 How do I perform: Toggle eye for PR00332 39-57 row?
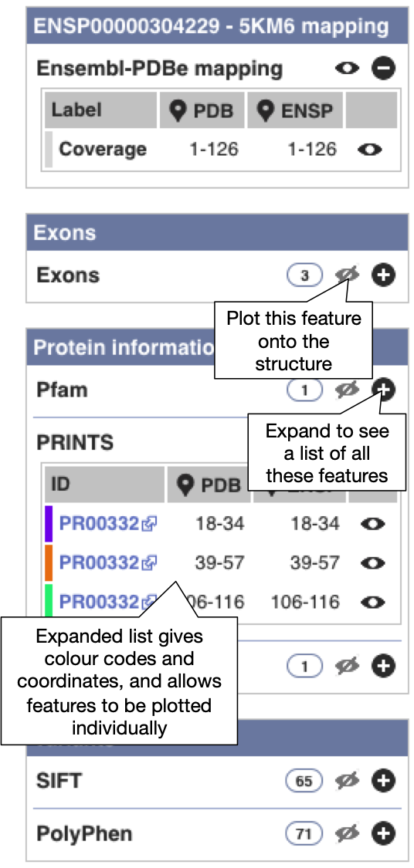[372, 563]
